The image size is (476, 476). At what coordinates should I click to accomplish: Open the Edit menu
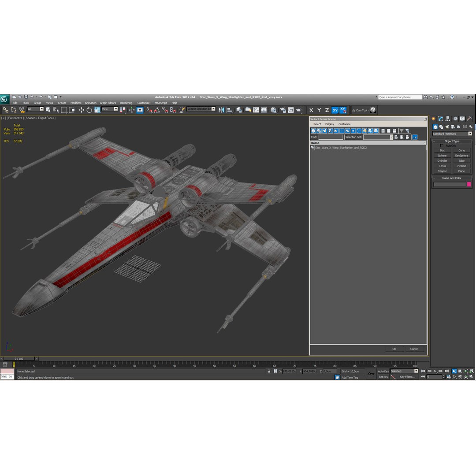click(x=15, y=103)
